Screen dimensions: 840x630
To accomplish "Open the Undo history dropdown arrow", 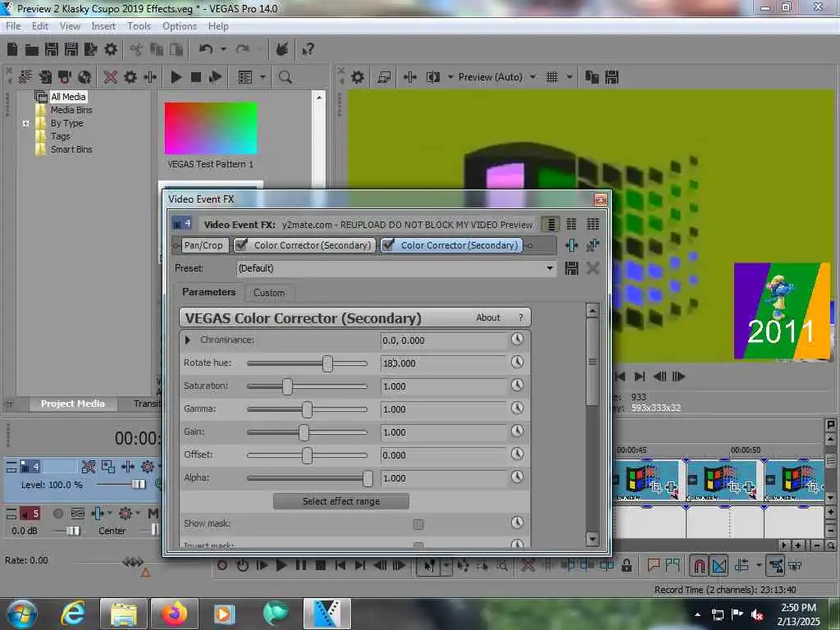I will pyautogui.click(x=223, y=49).
